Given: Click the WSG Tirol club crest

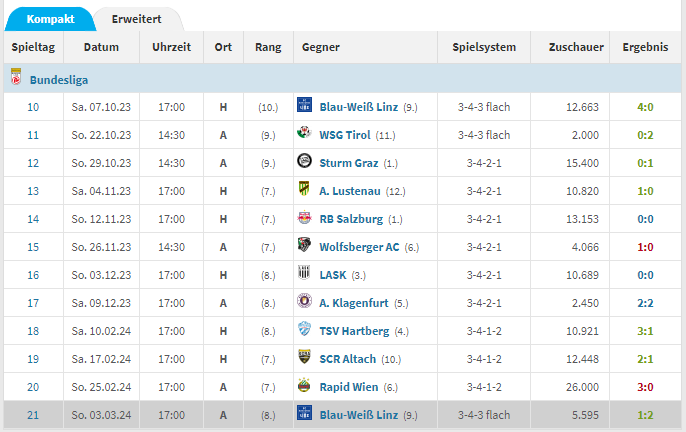Looking at the screenshot, I should tap(305, 135).
